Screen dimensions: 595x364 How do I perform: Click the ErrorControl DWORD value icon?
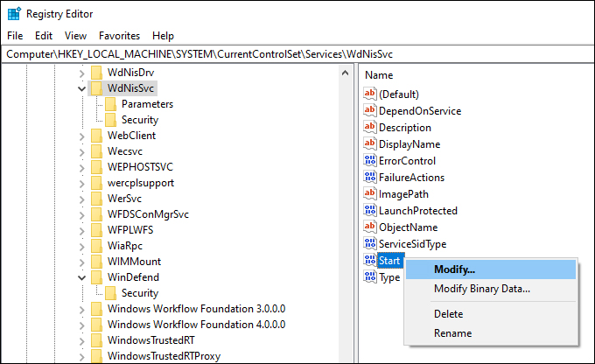point(370,160)
